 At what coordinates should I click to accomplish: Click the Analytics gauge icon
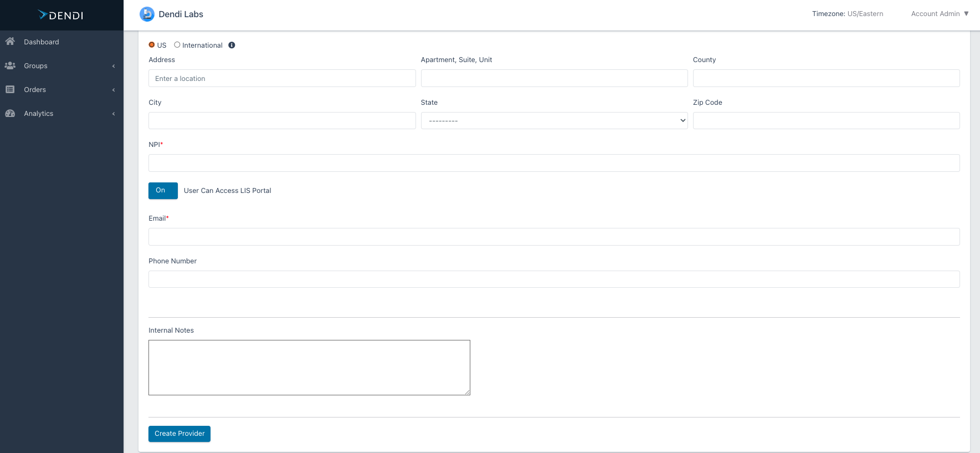[x=10, y=113]
